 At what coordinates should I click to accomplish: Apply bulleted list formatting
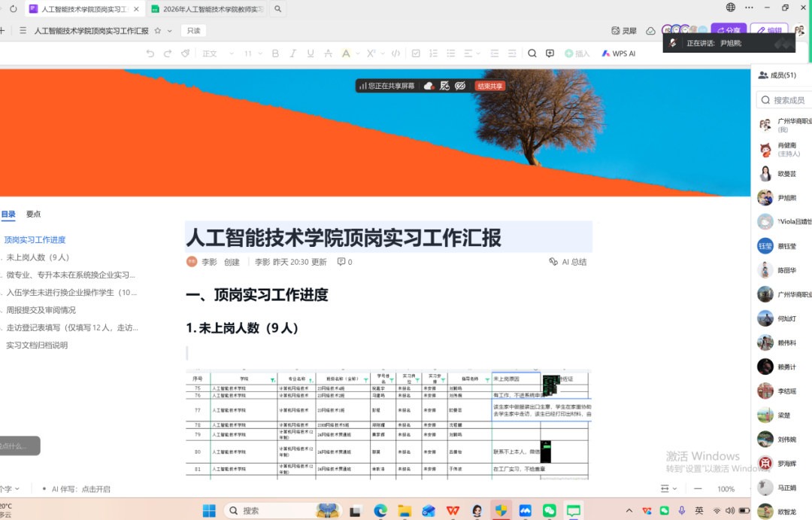[x=451, y=53]
